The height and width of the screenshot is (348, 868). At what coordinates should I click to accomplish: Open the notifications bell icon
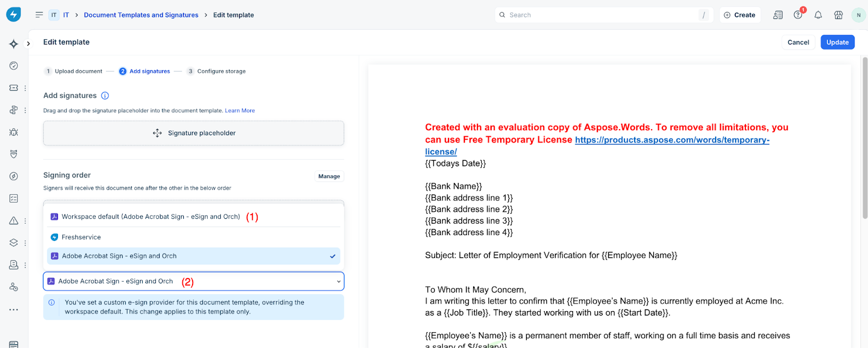tap(818, 15)
